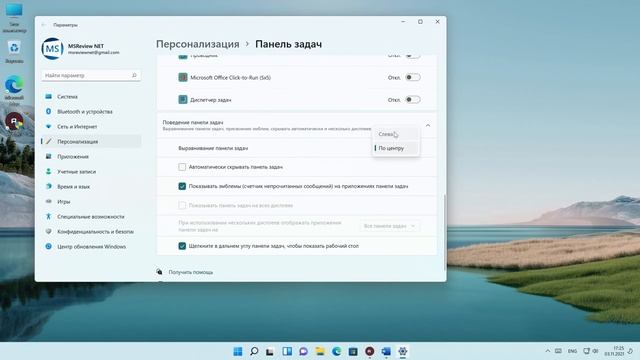Open Task View on taskbar
Viewport: 640px width, 360px height.
point(270,351)
